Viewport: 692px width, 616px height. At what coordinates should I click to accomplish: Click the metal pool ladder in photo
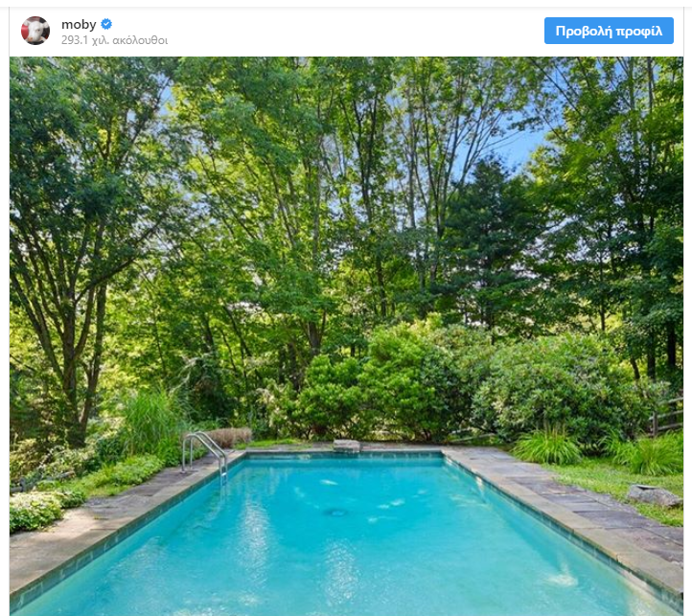tap(205, 454)
